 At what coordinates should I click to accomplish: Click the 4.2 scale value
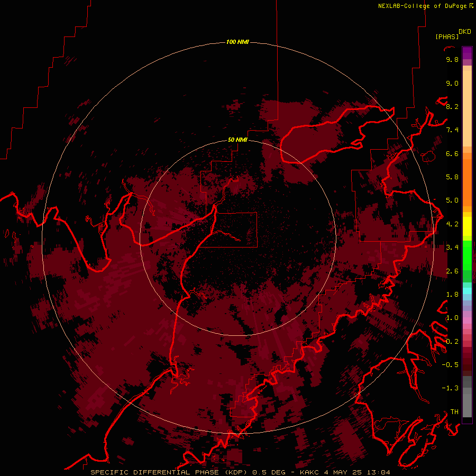click(x=452, y=224)
